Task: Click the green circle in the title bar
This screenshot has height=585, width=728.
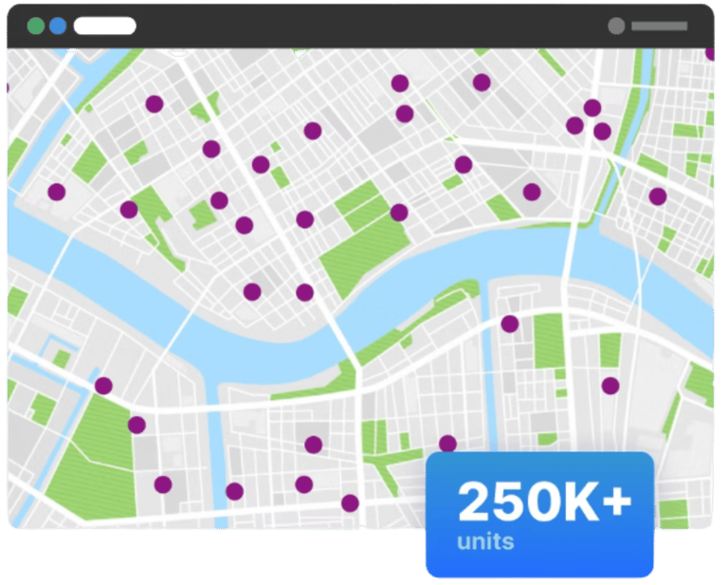Action: [36, 26]
